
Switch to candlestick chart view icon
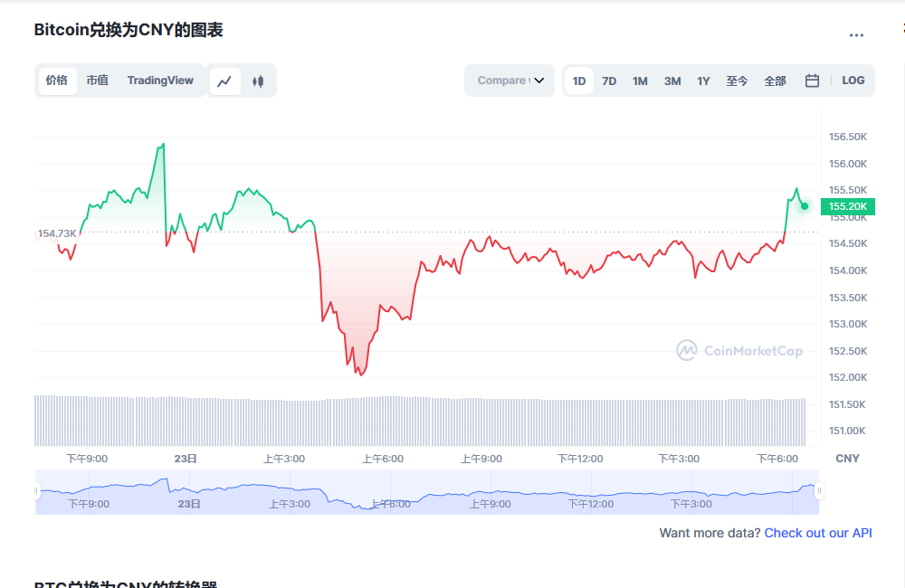tap(258, 81)
